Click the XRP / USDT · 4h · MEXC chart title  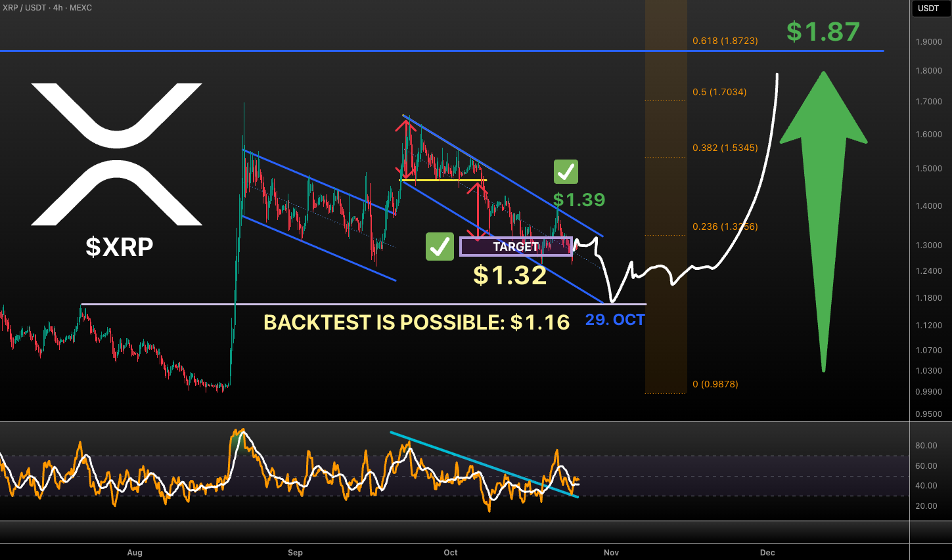(47, 8)
